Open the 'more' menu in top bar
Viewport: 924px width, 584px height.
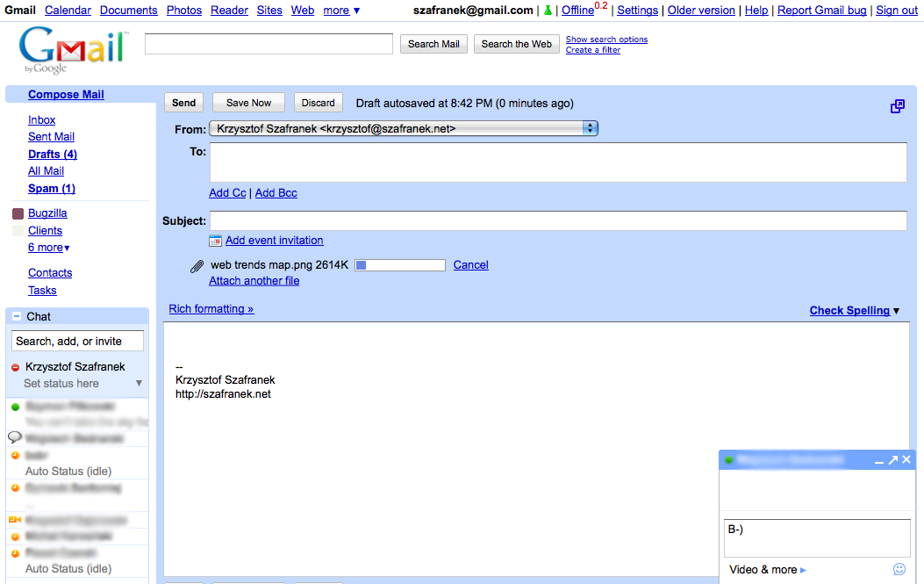341,11
